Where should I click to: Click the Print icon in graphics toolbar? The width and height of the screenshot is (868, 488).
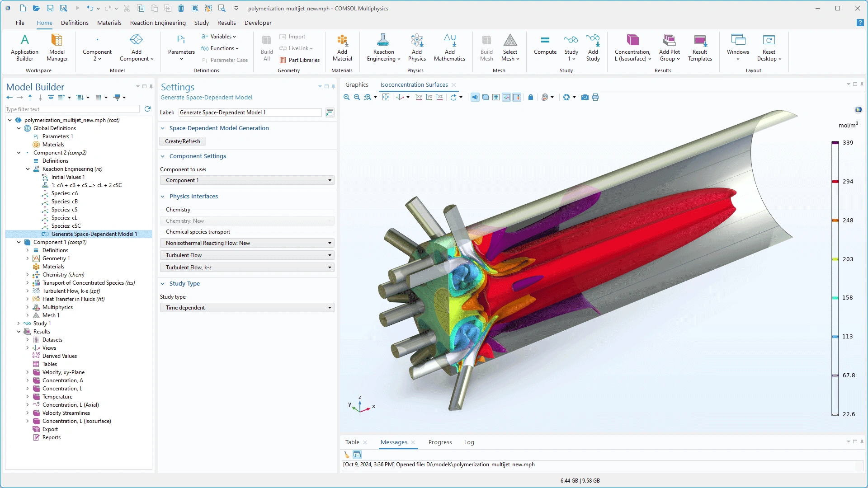[595, 97]
